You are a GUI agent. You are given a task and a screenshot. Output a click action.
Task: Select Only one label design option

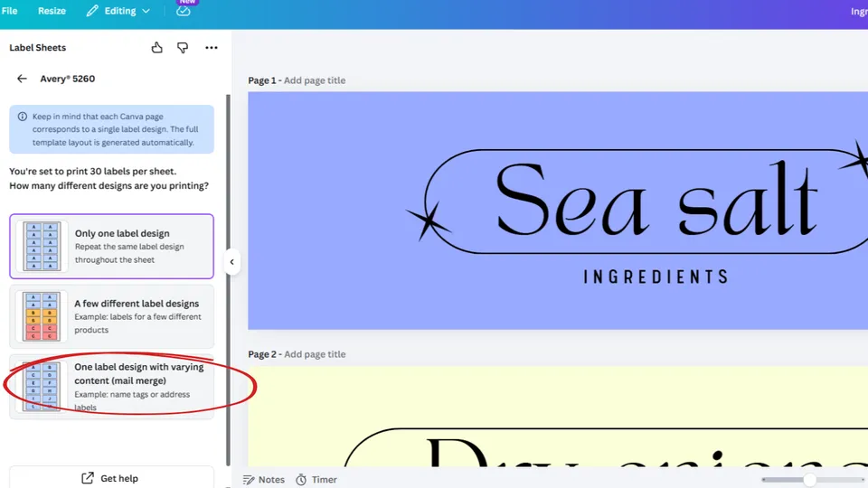click(111, 246)
